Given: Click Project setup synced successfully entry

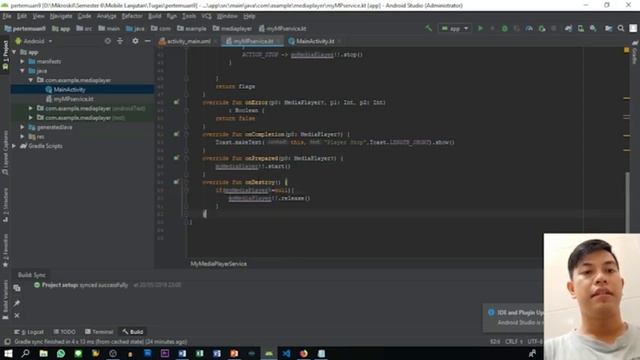Looking at the screenshot, I should point(85,285).
